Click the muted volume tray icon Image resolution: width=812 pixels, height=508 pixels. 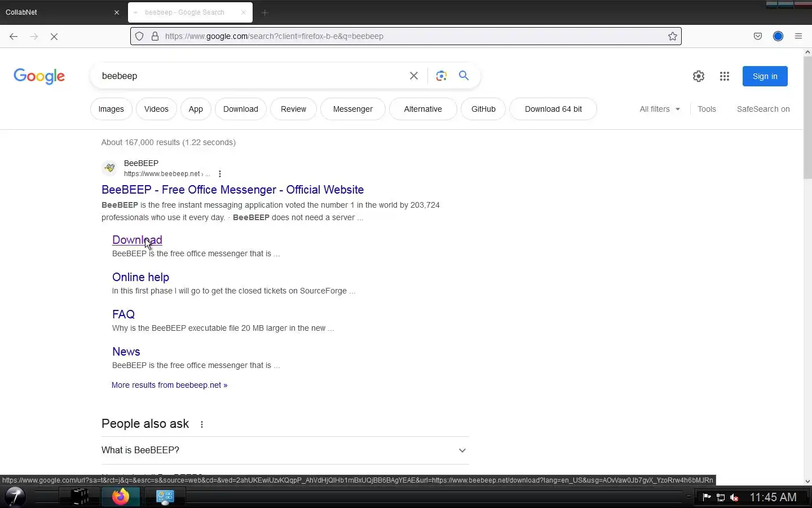click(x=734, y=497)
